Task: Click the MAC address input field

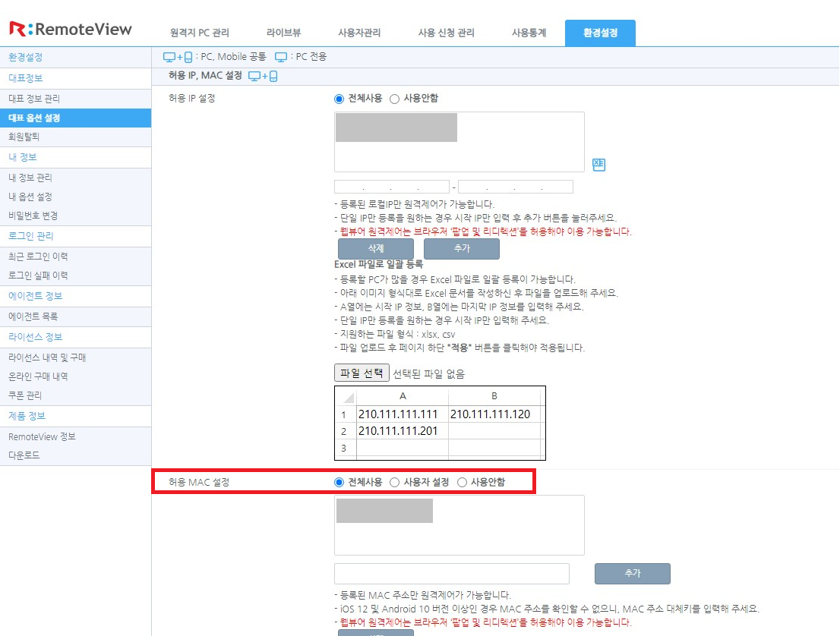Action: (452, 574)
